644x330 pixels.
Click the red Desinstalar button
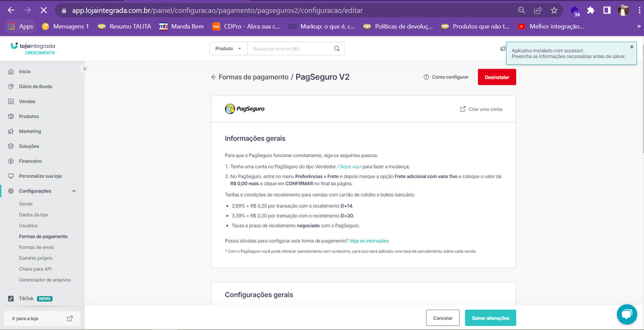point(497,77)
